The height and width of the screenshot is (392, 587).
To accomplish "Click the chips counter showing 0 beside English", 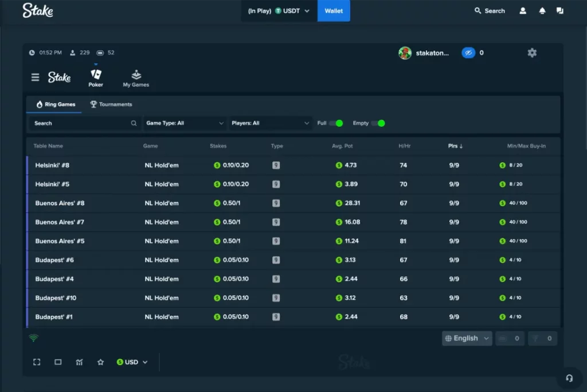I will click(x=510, y=339).
